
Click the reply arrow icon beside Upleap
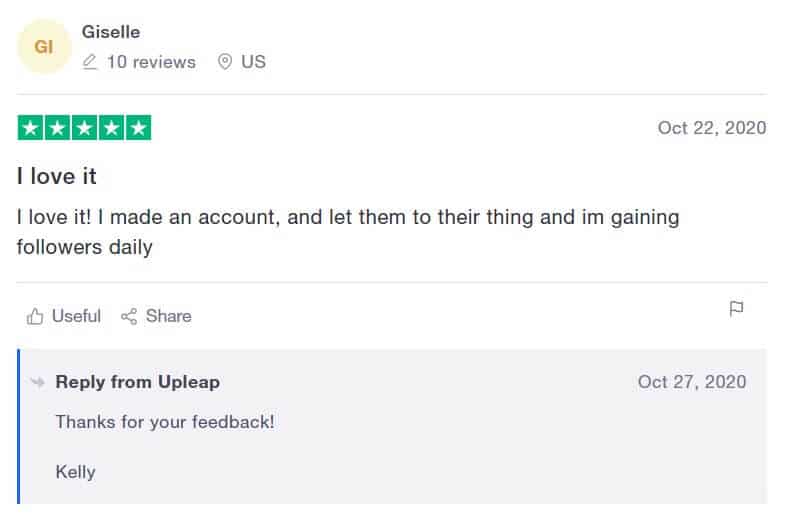click(x=38, y=383)
